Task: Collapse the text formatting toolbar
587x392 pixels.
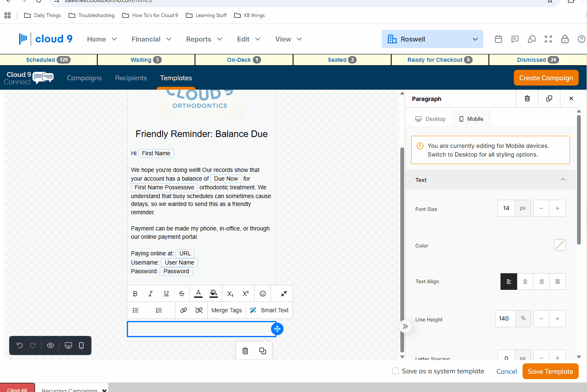Action: [x=284, y=294]
